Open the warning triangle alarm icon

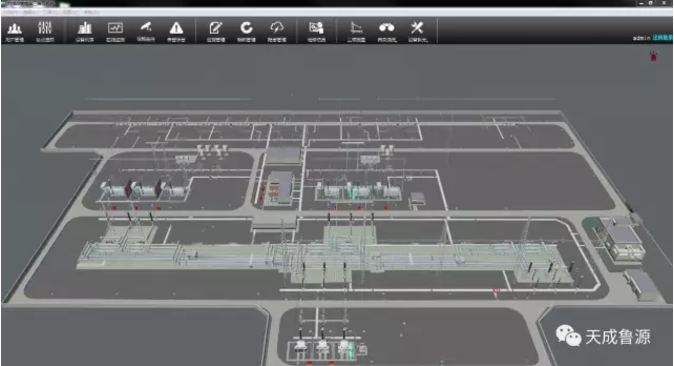176,31
